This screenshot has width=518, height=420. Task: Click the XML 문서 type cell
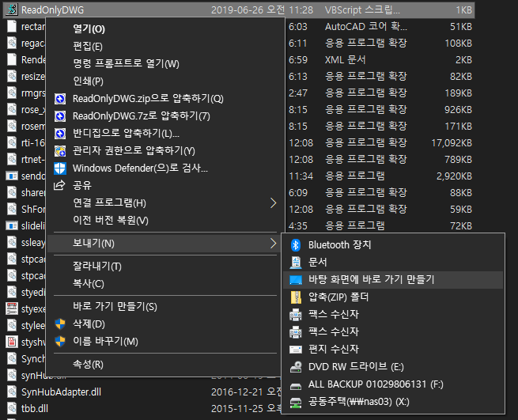tap(346, 60)
